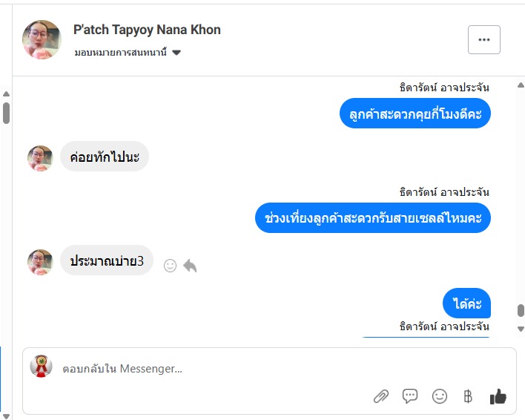Screen dimensions: 525x420
Task: Click P'atch Tapyoy Nana Khon header avatar
Action: pyautogui.click(x=42, y=39)
